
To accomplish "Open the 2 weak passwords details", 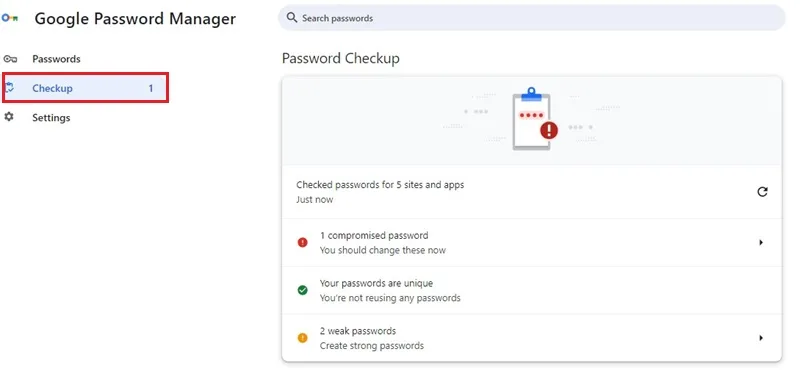I will [532, 338].
